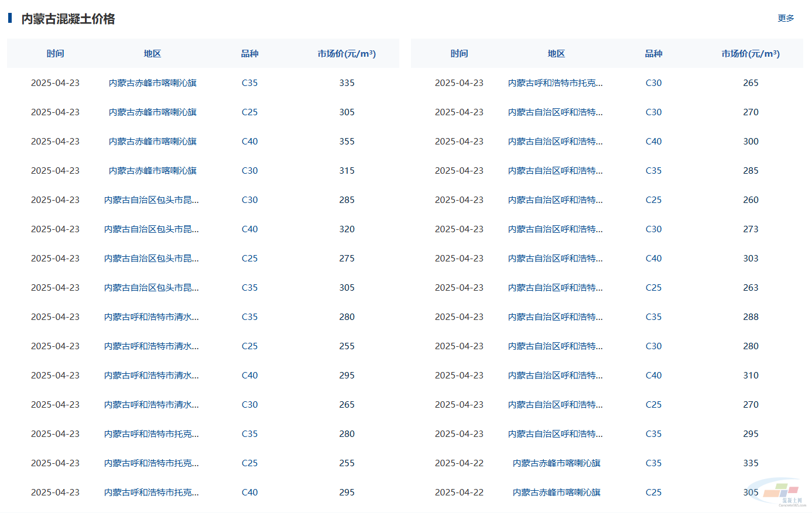Viewport: 812px width, 513px height.
Task: Click the C35 grade in the 295 row
Action: pos(653,434)
